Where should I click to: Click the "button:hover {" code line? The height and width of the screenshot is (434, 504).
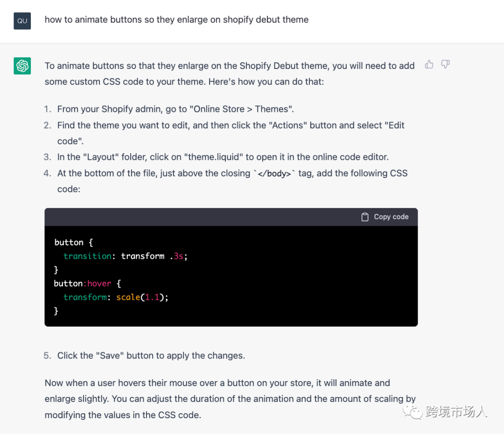tap(87, 283)
